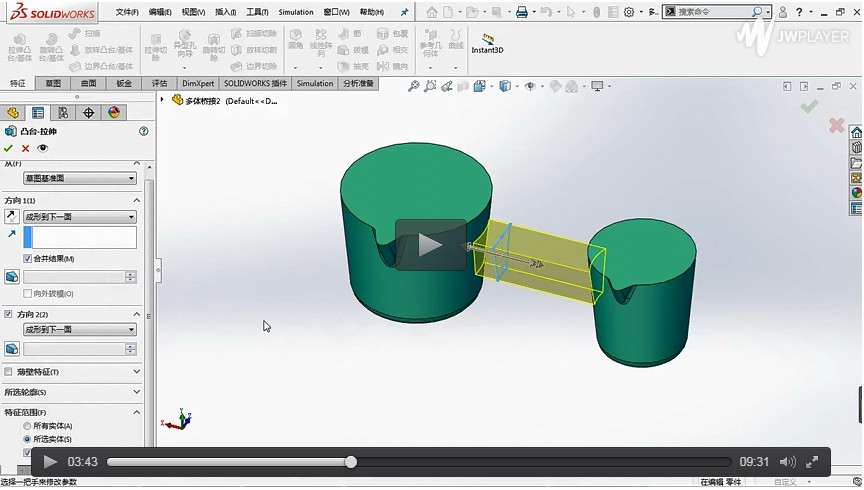
Task: Click the video progress bar slider
Action: pyautogui.click(x=351, y=462)
